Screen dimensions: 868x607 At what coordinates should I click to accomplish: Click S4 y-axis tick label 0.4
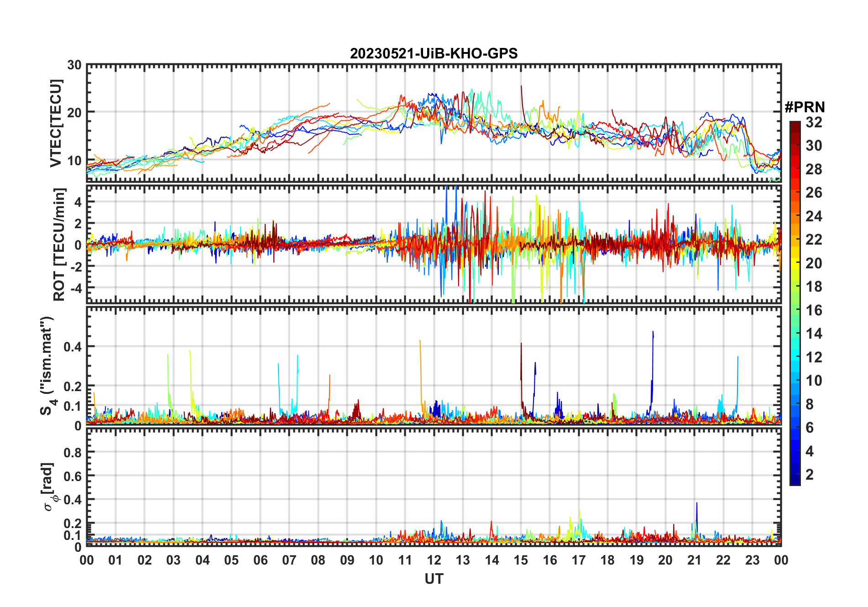[x=73, y=347]
